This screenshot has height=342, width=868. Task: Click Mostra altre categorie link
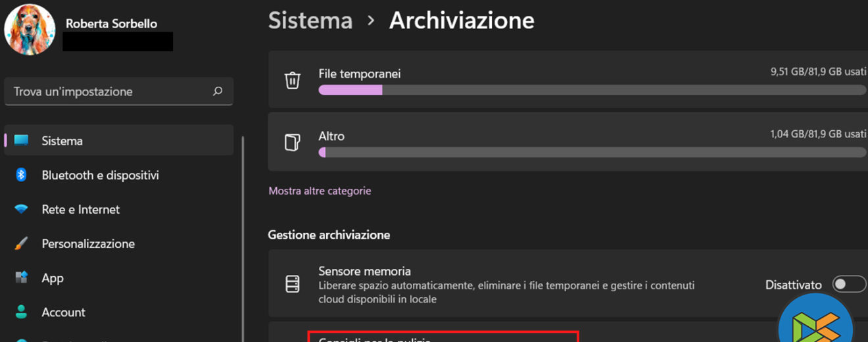click(x=320, y=191)
